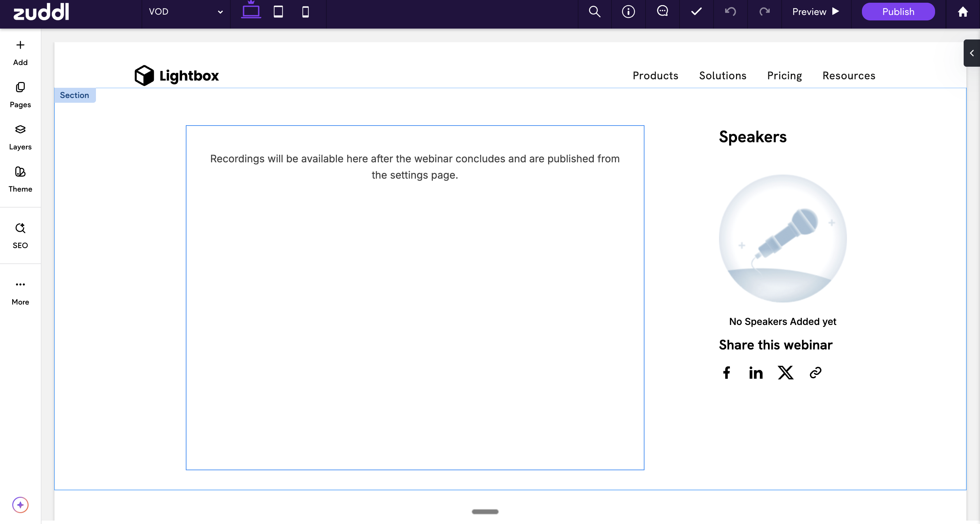Viewport: 980px width, 524px height.
Task: Open the VOD page dropdown
Action: [x=186, y=12]
